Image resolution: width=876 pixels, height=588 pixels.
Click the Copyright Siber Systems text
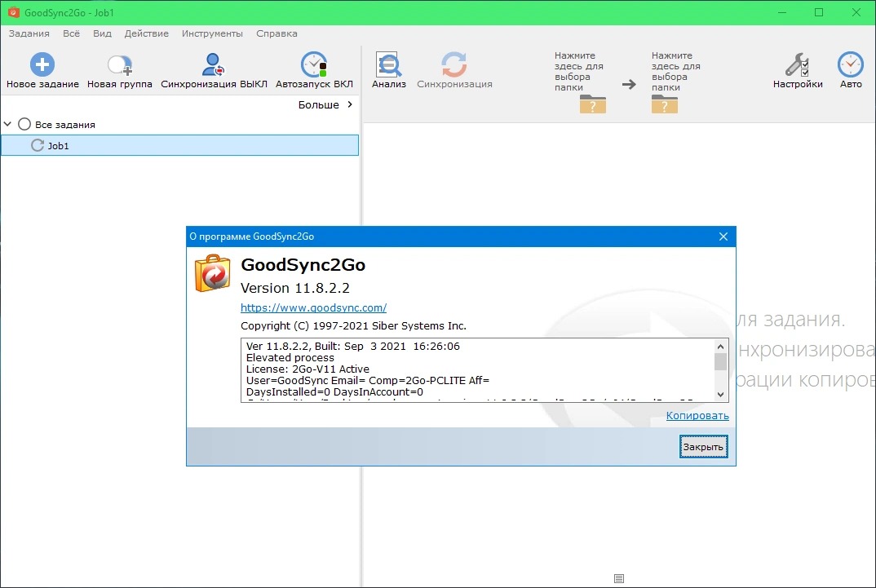click(x=353, y=325)
